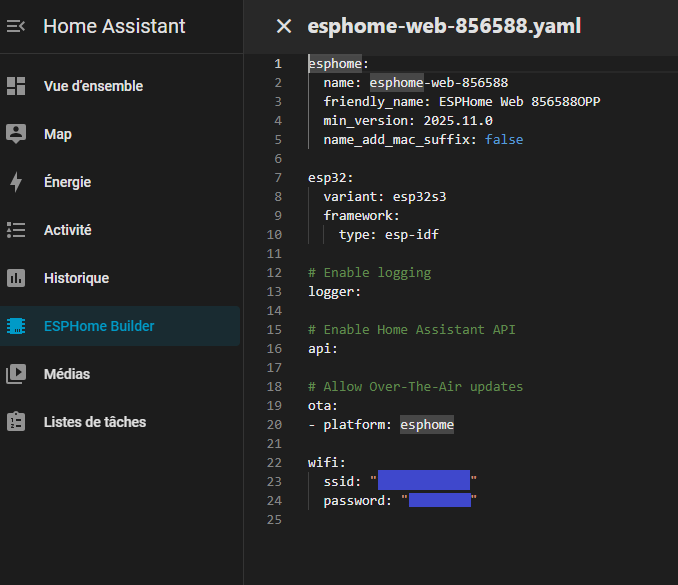Open the Historique sidebar label
Viewport: 678px width, 585px height.
click(x=76, y=278)
